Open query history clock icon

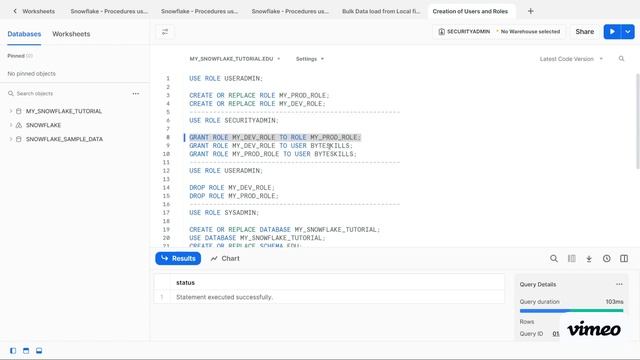click(x=607, y=258)
